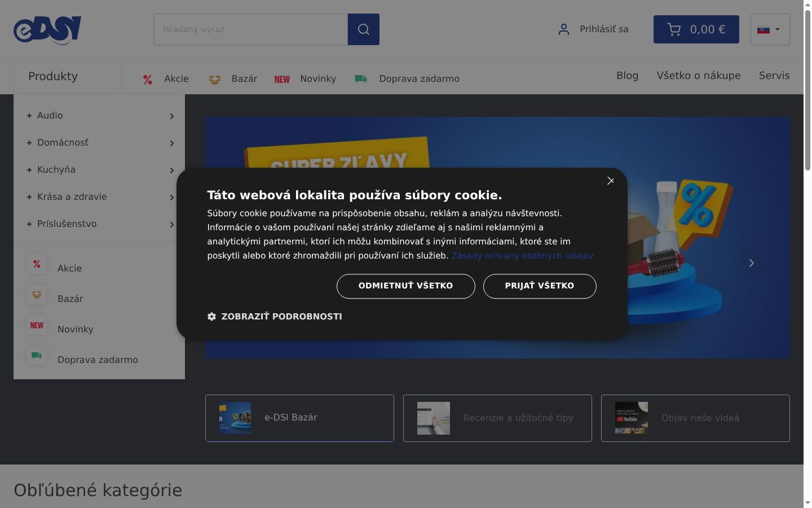
Task: Click the sidebar Novinky link text
Action: (x=76, y=330)
